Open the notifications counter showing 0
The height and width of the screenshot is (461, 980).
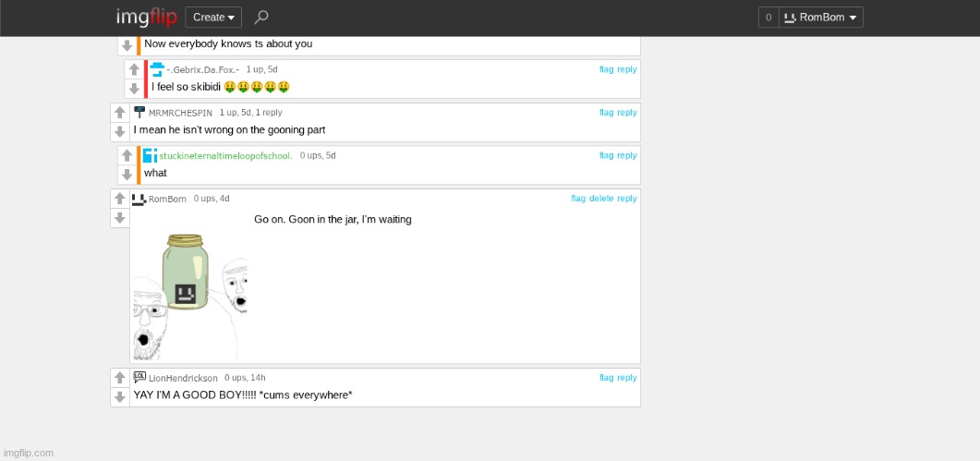tap(768, 17)
